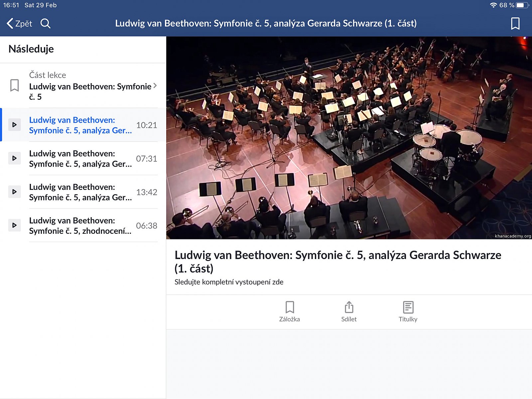Viewport: 532px width, 399px height.
Task: Add a bookmark using the Záložka icon
Action: tap(290, 312)
